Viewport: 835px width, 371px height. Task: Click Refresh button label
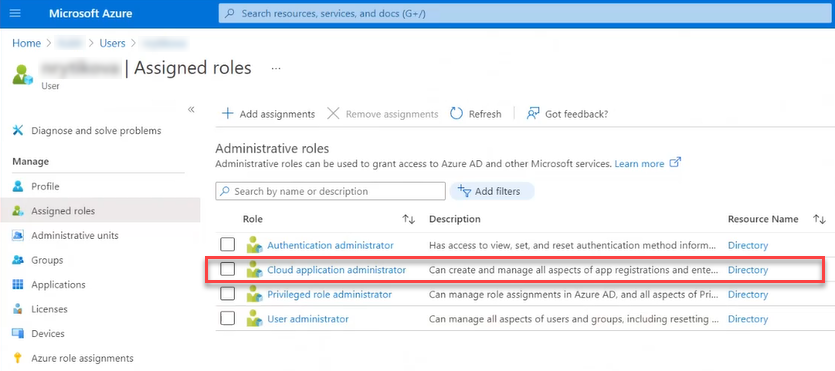point(485,114)
